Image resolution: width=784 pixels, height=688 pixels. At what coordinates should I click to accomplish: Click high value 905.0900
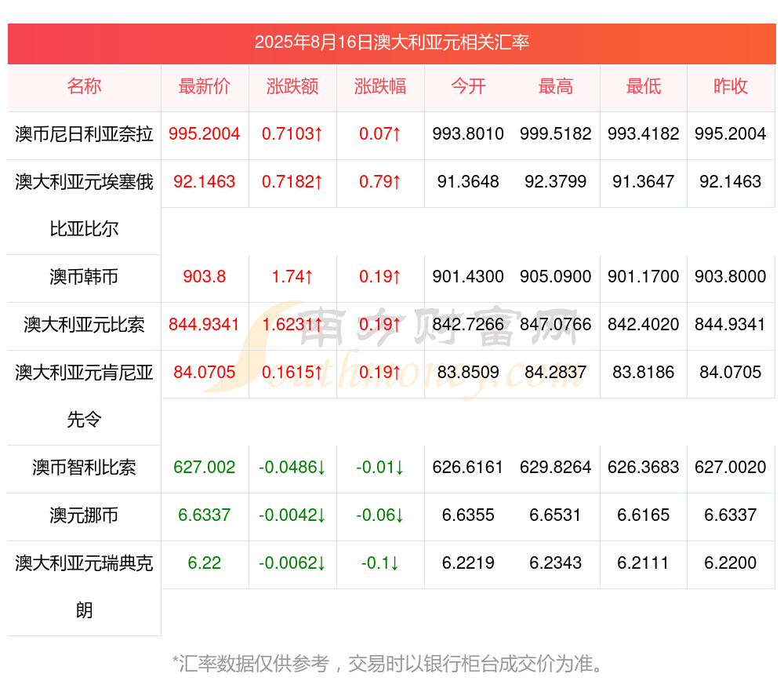556,276
